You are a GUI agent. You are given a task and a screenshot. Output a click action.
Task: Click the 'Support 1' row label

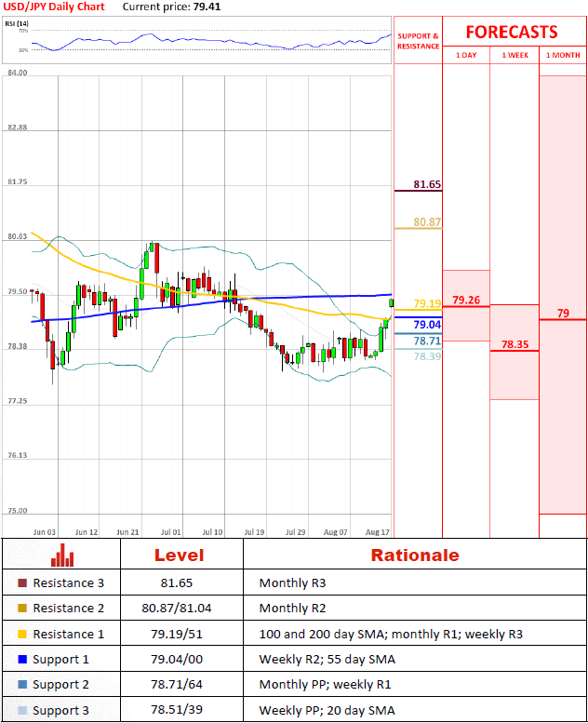pyautogui.click(x=60, y=660)
